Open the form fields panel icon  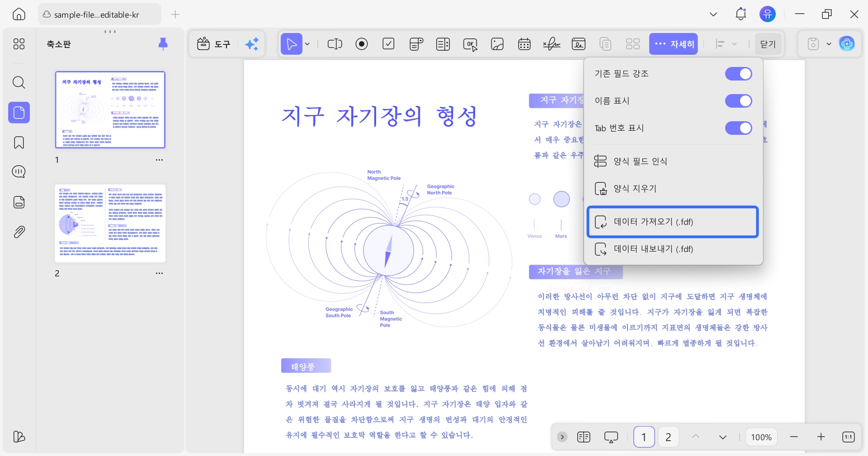click(x=19, y=202)
